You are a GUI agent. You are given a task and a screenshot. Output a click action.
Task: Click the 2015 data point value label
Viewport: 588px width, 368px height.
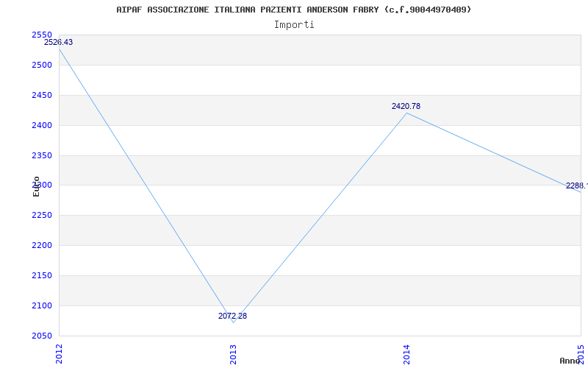pyautogui.click(x=577, y=185)
